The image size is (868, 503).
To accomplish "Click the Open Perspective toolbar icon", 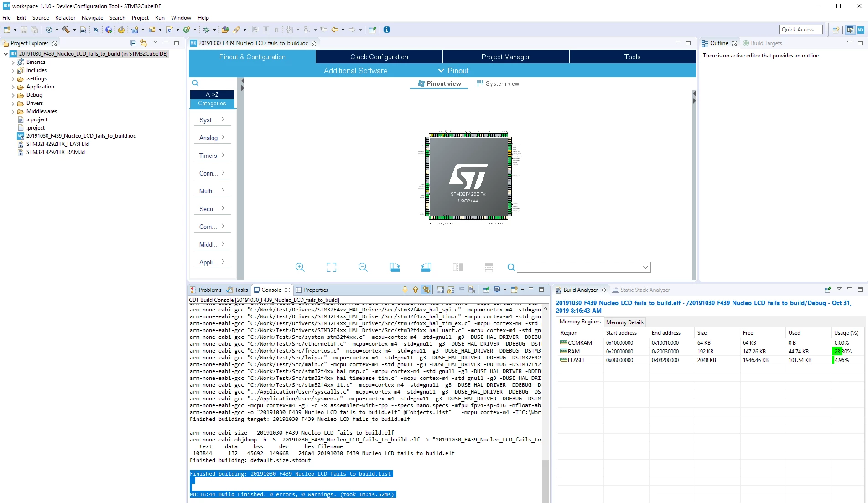I will [836, 30].
